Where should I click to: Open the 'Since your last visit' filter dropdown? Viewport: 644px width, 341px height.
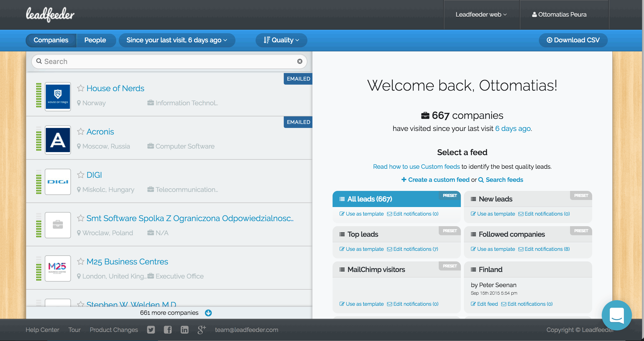click(x=177, y=40)
